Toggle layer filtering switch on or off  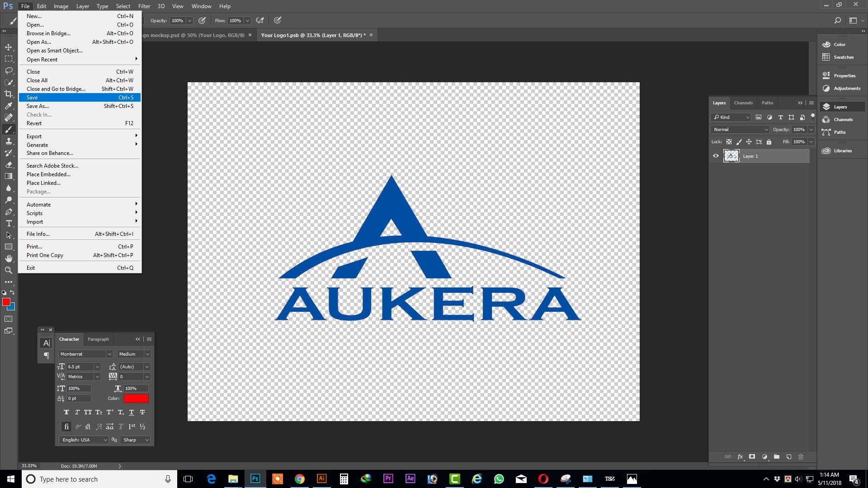812,116
